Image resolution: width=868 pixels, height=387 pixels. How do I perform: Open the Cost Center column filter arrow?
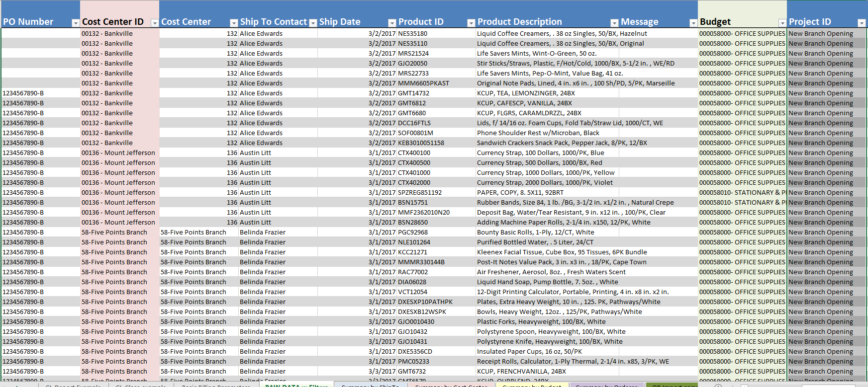234,23
